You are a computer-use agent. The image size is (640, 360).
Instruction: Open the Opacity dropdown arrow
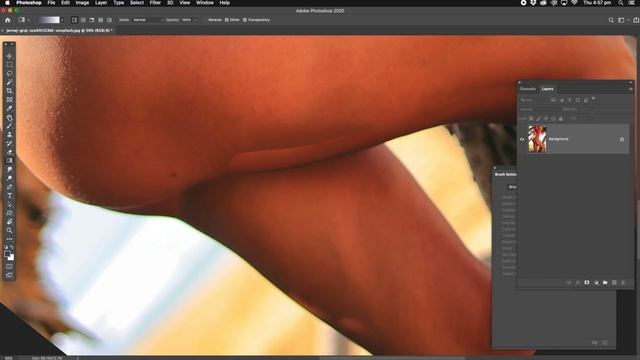tap(195, 20)
